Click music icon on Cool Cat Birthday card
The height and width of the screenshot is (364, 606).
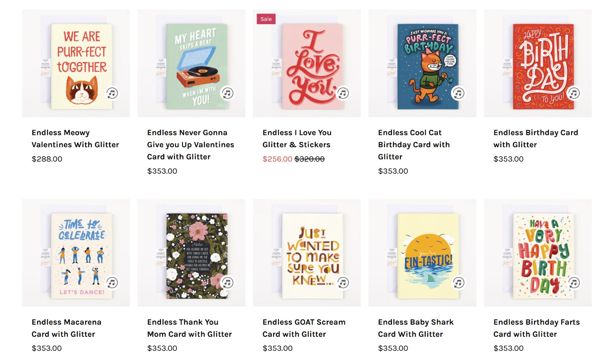tap(458, 93)
